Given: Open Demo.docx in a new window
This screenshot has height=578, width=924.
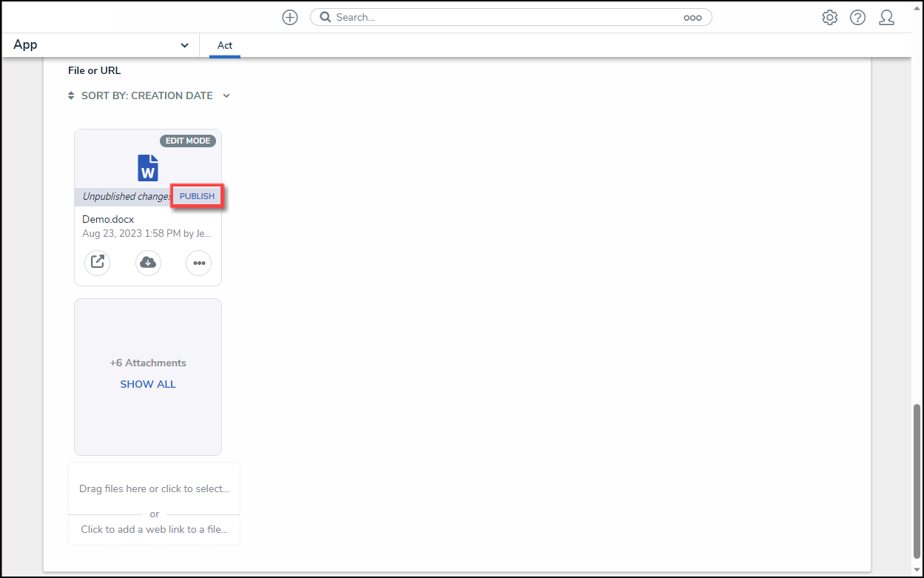Looking at the screenshot, I should (98, 262).
